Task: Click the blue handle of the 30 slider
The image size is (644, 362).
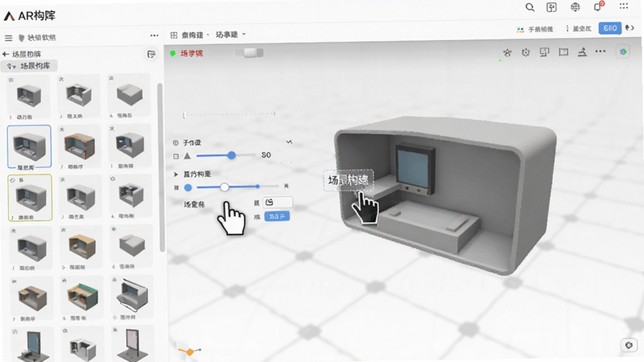Action: 232,155
